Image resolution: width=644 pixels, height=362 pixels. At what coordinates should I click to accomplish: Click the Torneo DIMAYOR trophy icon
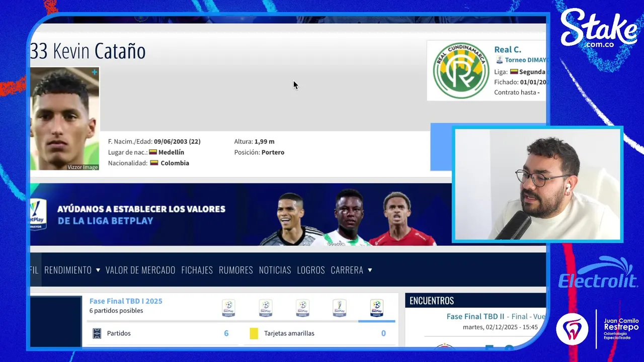pos(499,60)
